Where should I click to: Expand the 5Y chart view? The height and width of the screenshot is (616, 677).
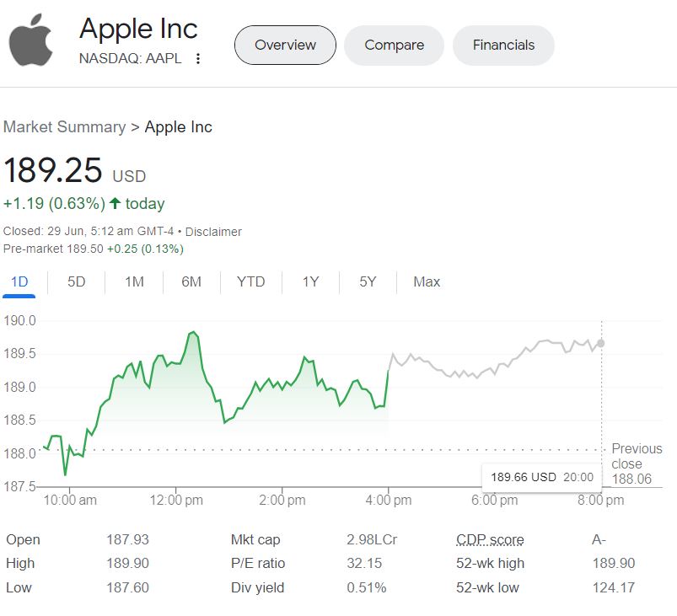click(x=366, y=282)
